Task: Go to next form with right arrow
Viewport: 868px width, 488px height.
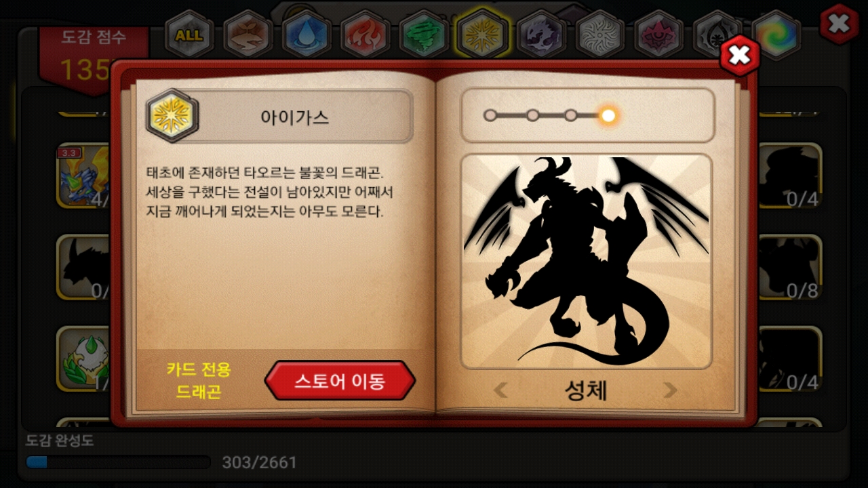Action: coord(670,390)
